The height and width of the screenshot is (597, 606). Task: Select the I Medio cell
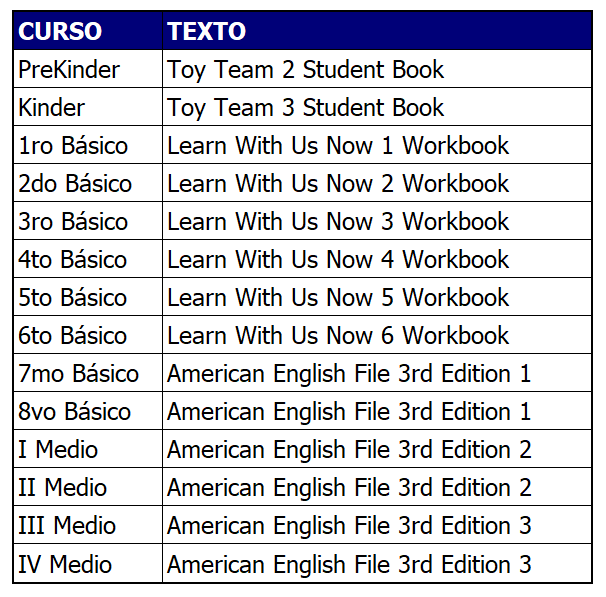58,450
